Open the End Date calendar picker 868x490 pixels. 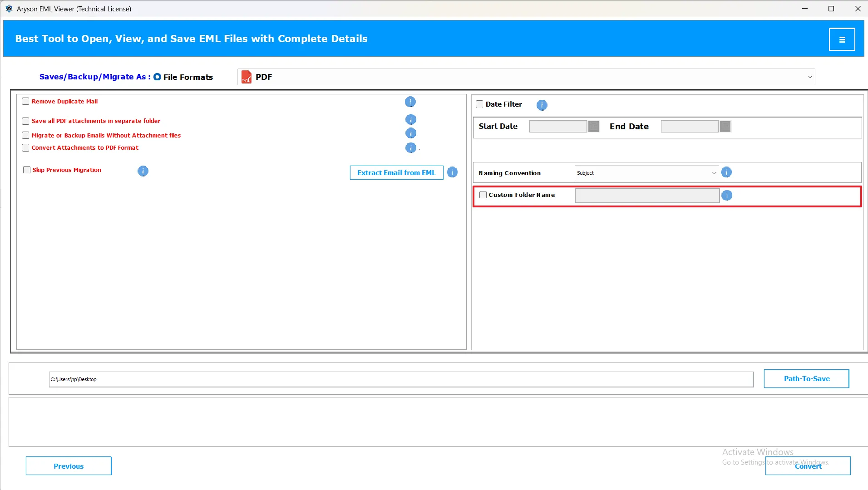pos(725,127)
